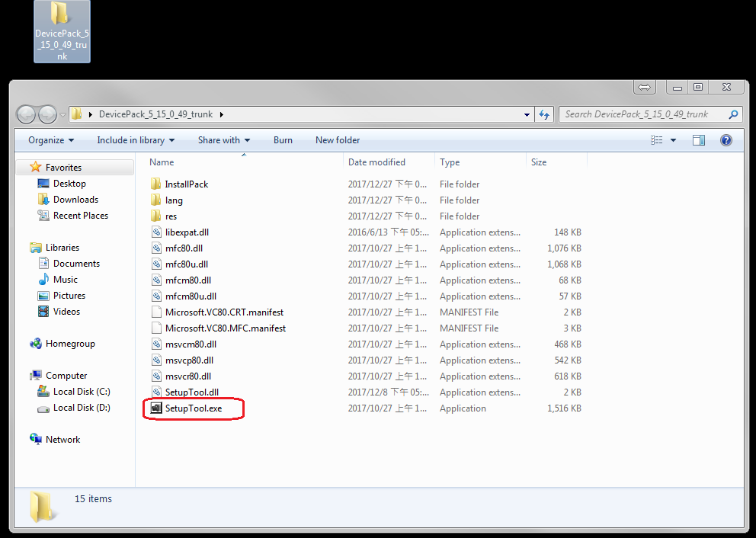Click the Search DevicePack input field

point(644,114)
